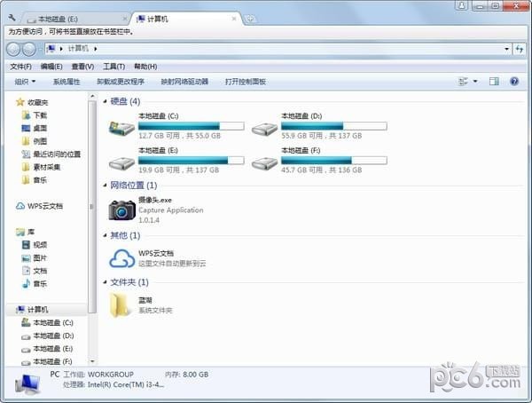Go back with the back arrow button

pos(13,50)
